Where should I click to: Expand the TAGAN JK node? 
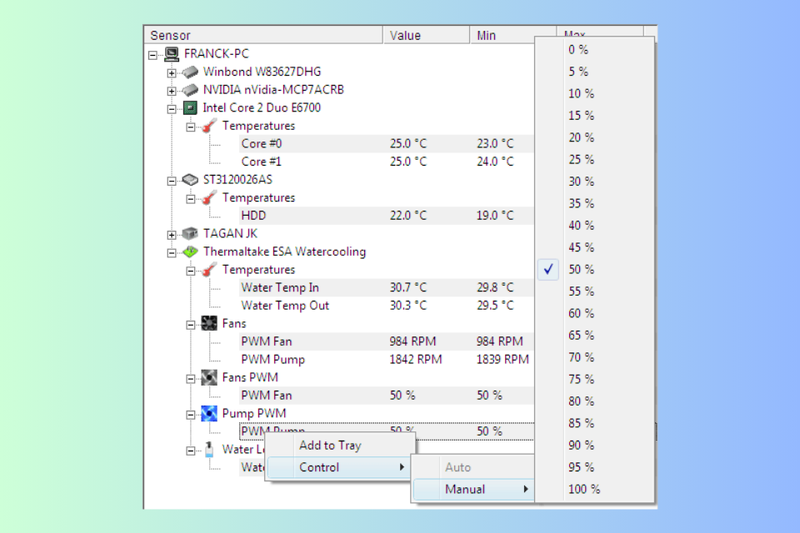tap(171, 235)
